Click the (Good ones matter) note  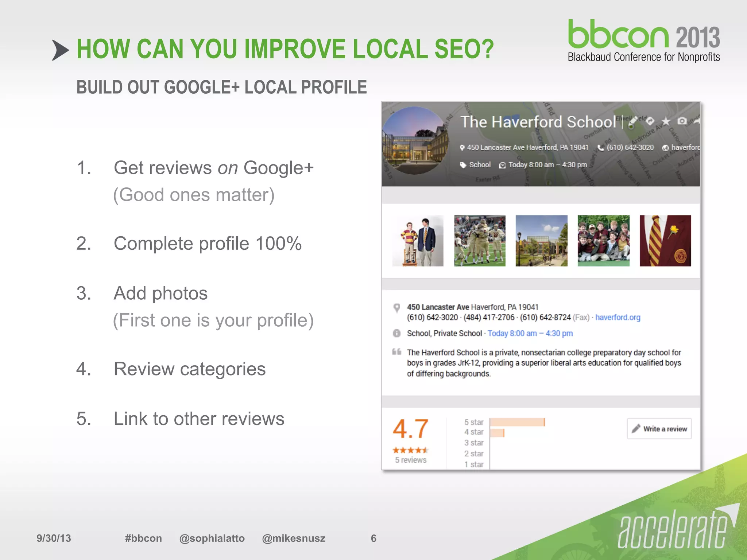194,195
